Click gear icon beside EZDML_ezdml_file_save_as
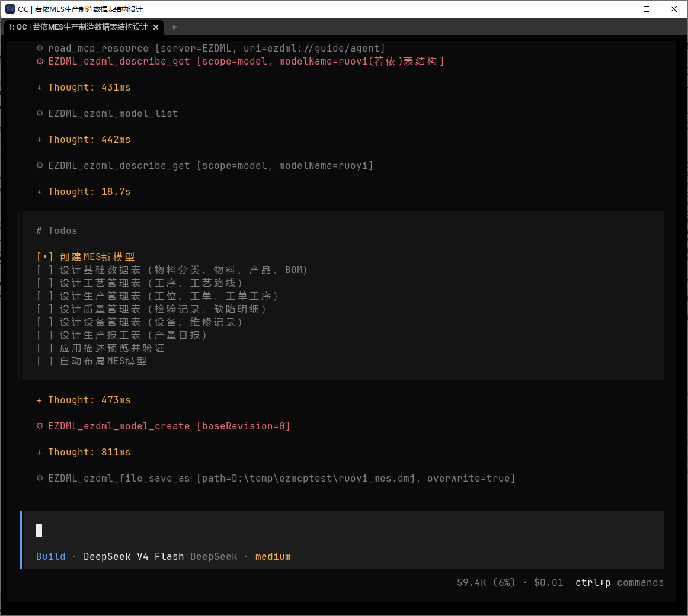The width and height of the screenshot is (688, 616). pos(40,479)
